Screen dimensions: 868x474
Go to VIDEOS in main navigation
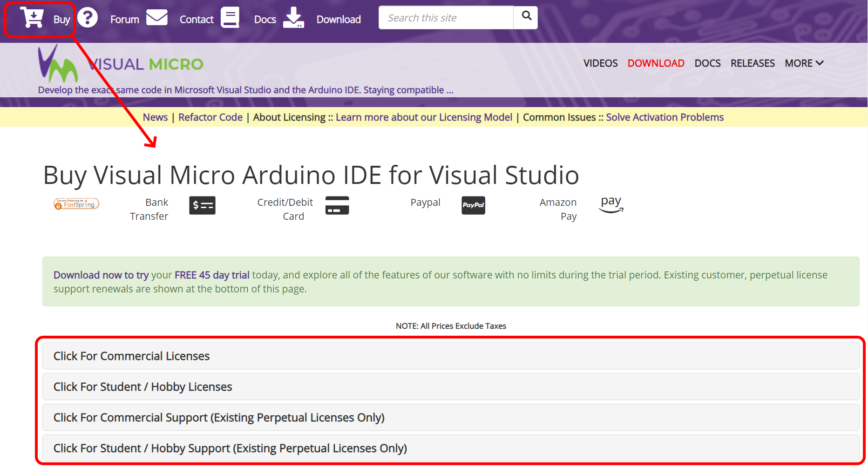601,63
